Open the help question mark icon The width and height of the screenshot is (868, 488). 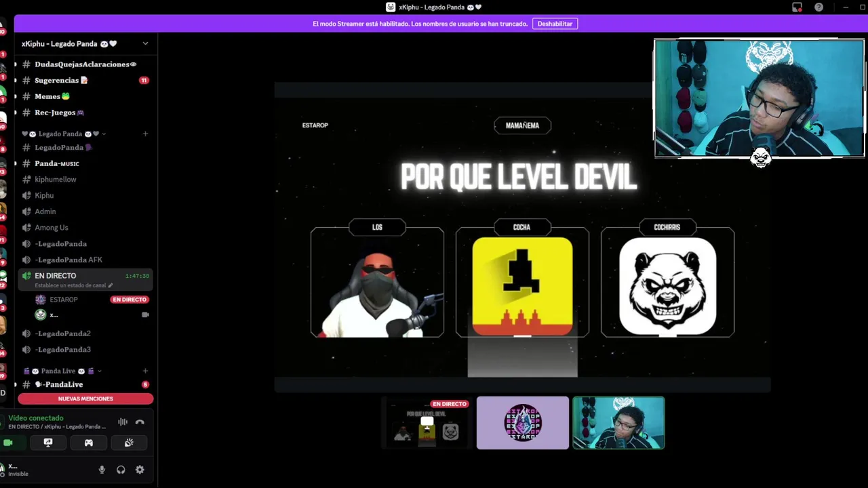[818, 7]
